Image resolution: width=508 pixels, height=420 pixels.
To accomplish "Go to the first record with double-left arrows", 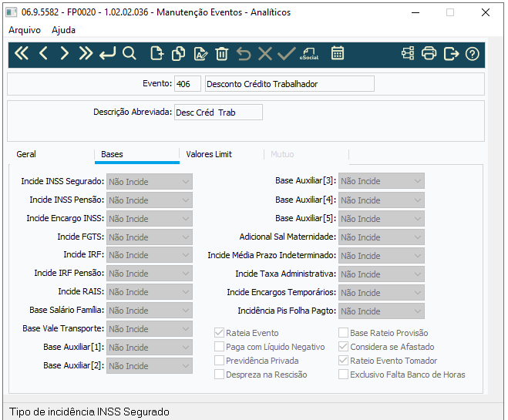I will [x=22, y=53].
